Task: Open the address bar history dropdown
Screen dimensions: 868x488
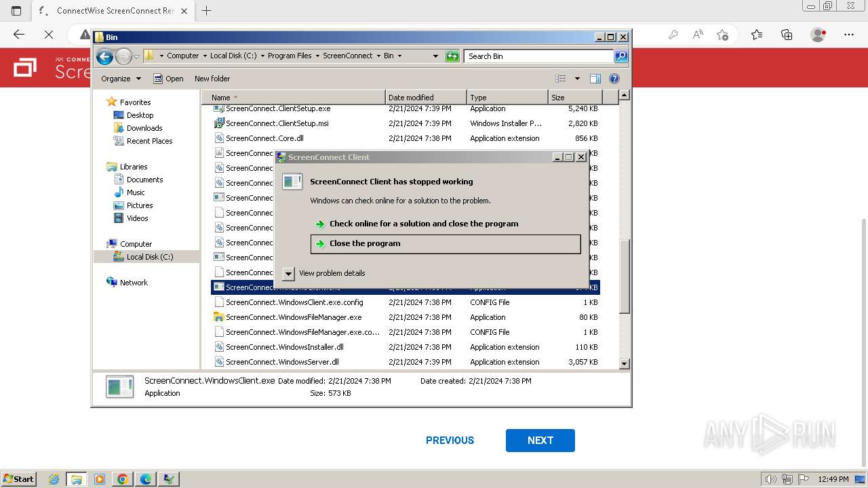Action: pos(435,56)
